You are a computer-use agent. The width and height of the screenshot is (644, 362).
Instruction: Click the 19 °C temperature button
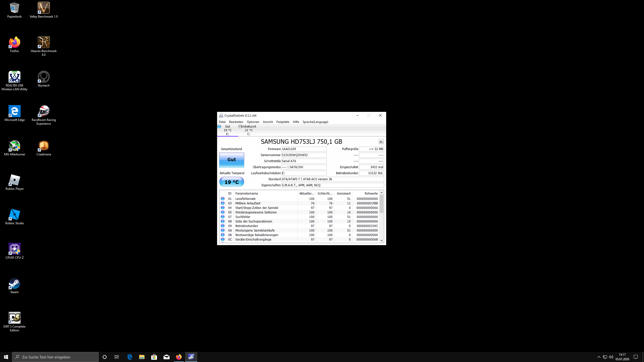tap(231, 182)
